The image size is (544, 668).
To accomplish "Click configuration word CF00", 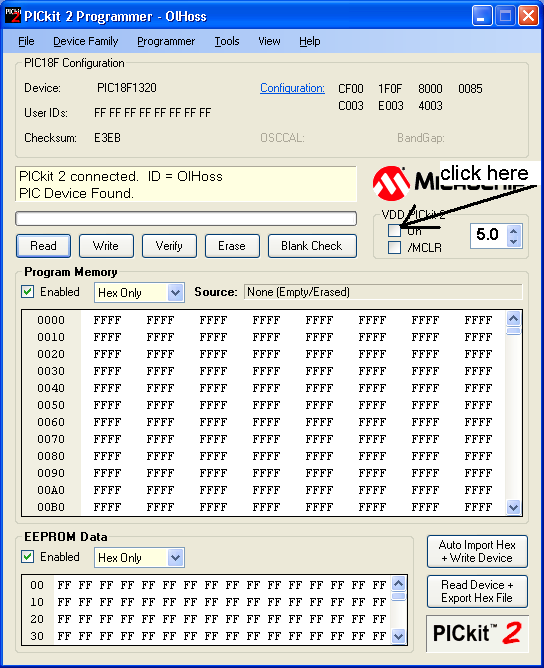I will point(351,89).
